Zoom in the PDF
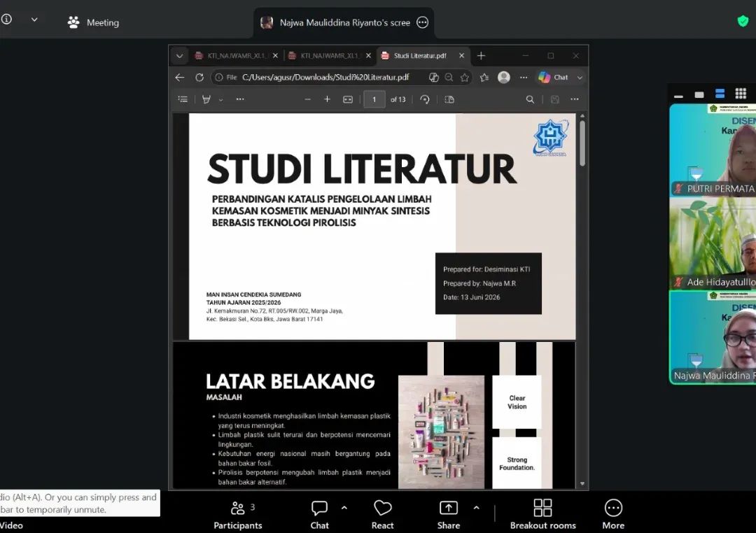This screenshot has width=756, height=533. tap(327, 99)
